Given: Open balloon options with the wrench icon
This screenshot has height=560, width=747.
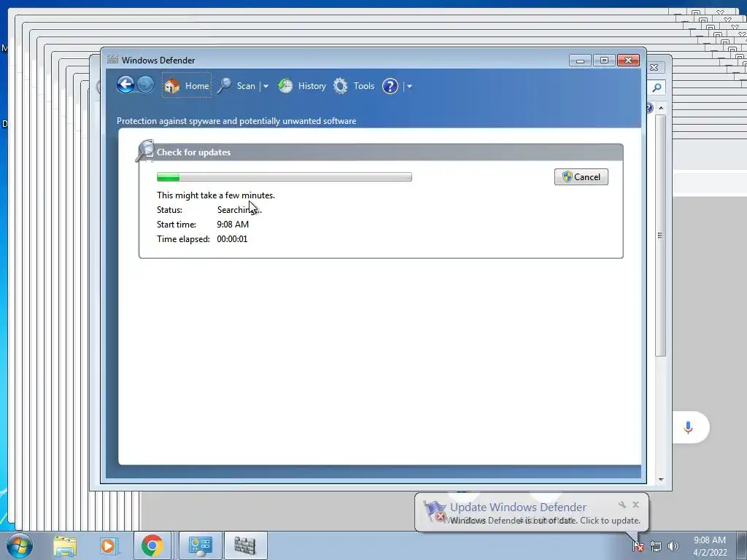Looking at the screenshot, I should click(x=622, y=505).
